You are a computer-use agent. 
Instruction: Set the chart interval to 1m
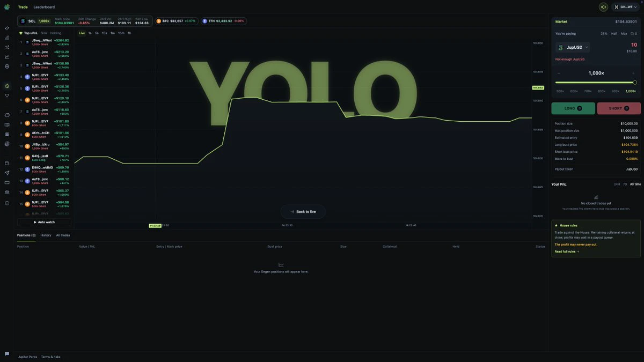[x=113, y=33]
